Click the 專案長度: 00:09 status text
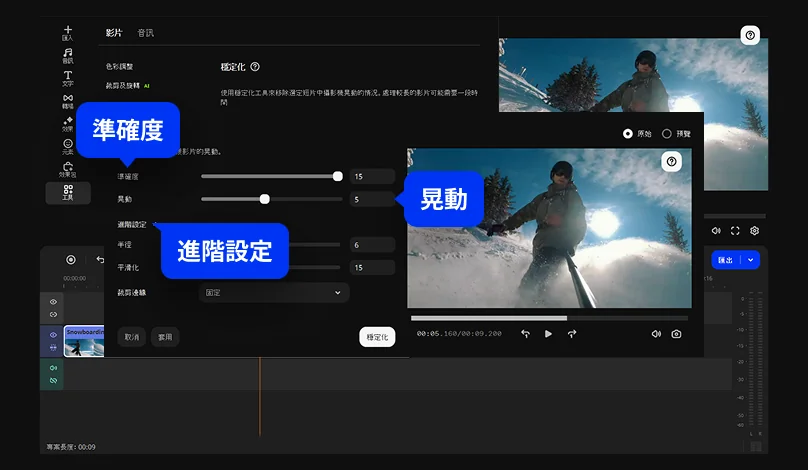This screenshot has width=808, height=470. [x=71, y=447]
